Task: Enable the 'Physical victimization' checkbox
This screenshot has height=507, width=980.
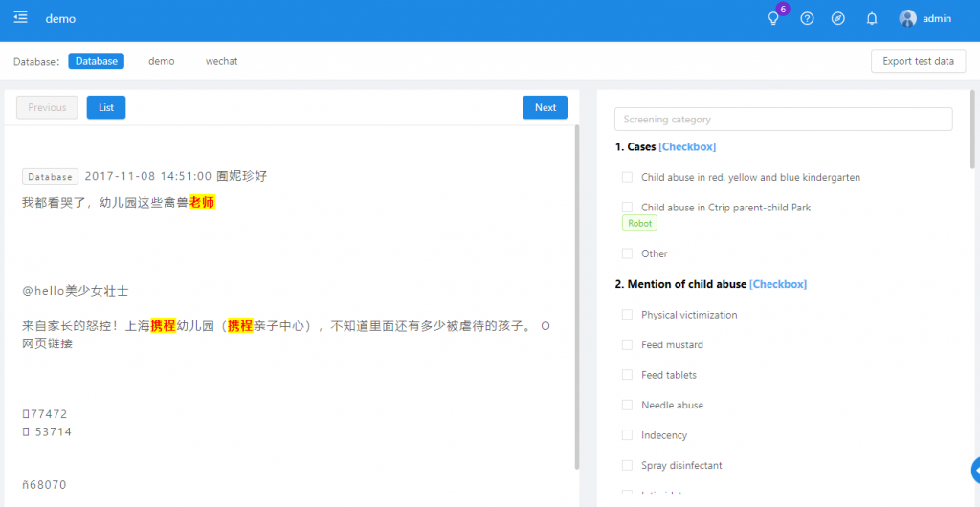Action: (x=627, y=315)
